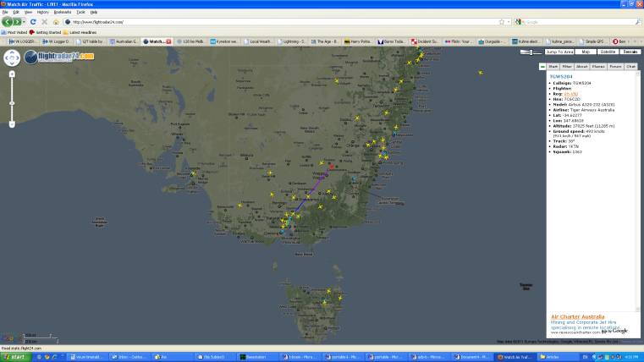Viewport: 644px width, 362px height.
Task: Switch to the Simple GPS tab
Action: tap(592, 41)
